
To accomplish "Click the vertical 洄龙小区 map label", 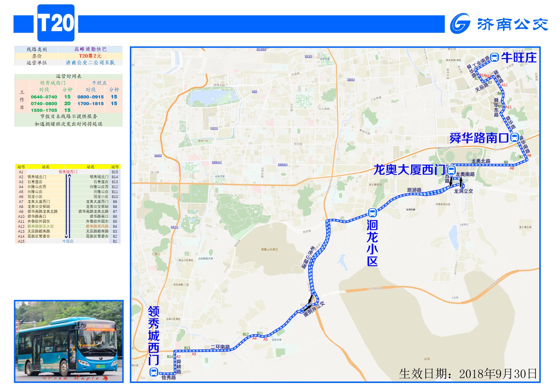I will (372, 243).
